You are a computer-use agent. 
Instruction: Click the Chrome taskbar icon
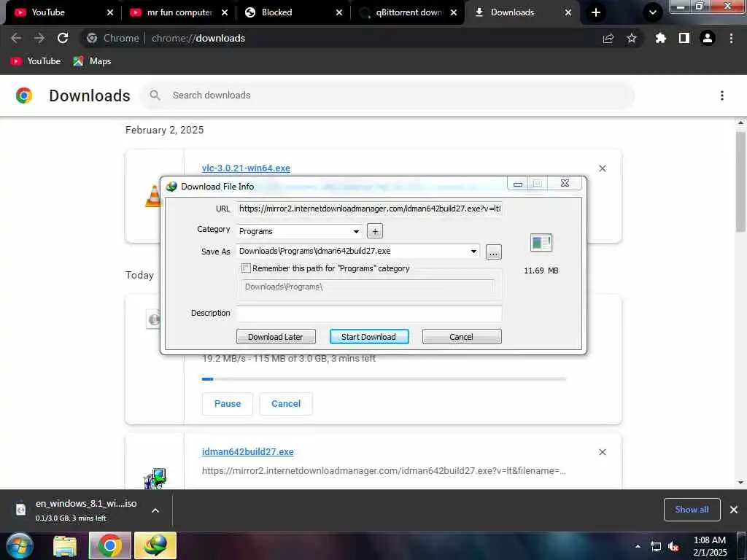click(x=110, y=545)
